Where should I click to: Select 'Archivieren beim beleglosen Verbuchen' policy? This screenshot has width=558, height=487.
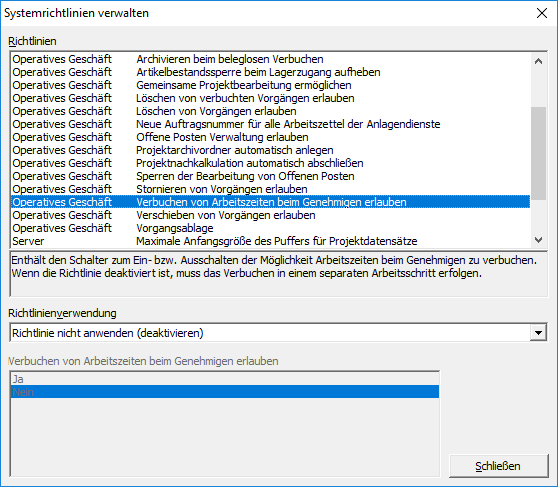270,59
